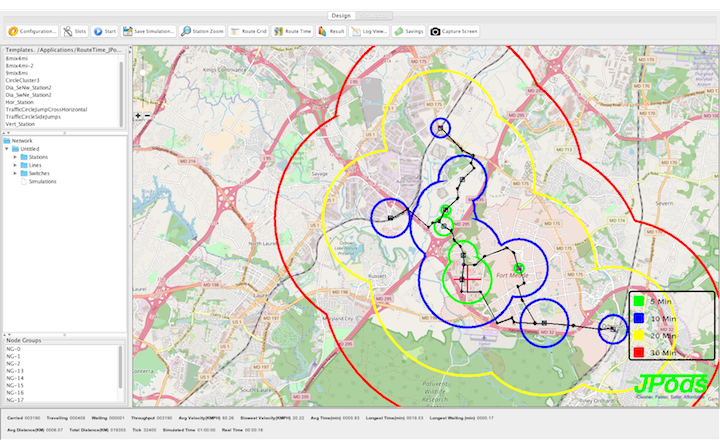The width and height of the screenshot is (720, 440).
Task: Click the Slots toolbar button
Action: 75,31
